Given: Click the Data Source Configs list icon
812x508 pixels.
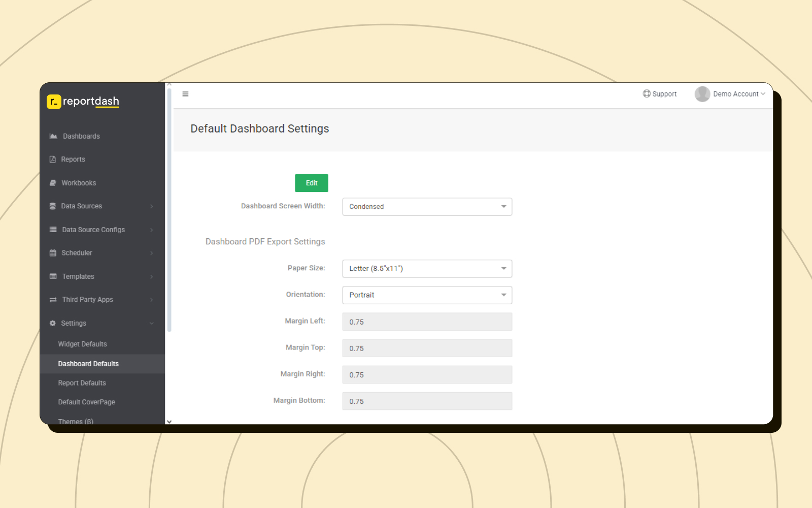Looking at the screenshot, I should point(53,230).
